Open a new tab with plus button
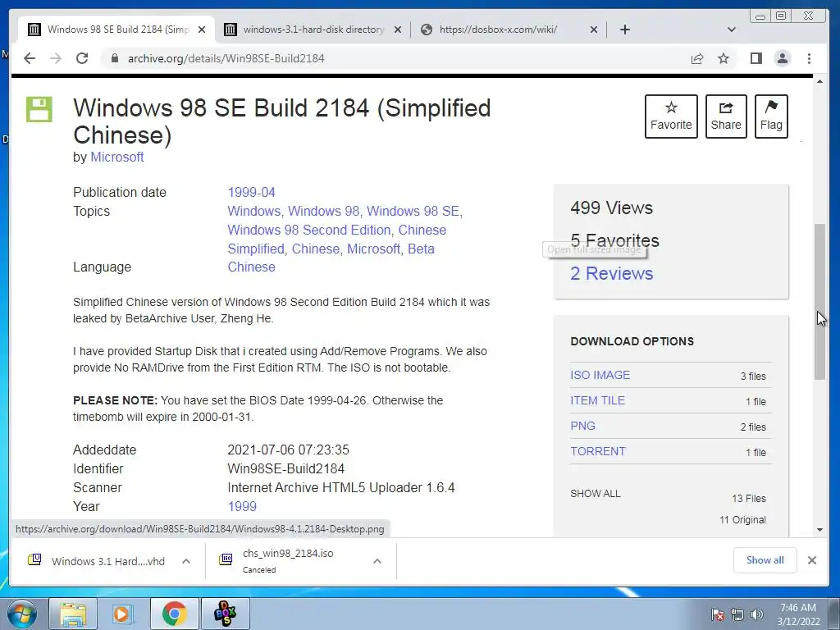Screen dimensions: 840x630 (x=624, y=30)
